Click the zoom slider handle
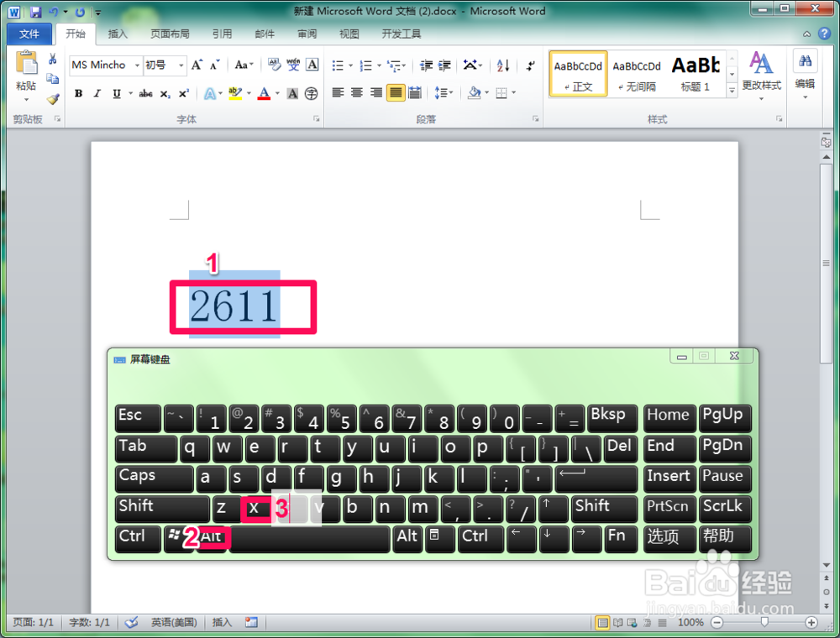Screen dimensions: 840x638 click(764, 622)
